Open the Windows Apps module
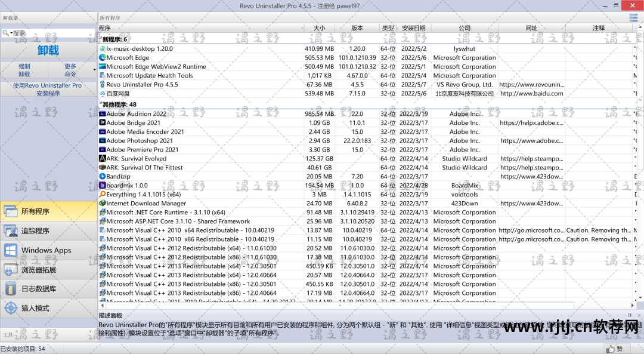The height and width of the screenshot is (354, 644). click(48, 250)
